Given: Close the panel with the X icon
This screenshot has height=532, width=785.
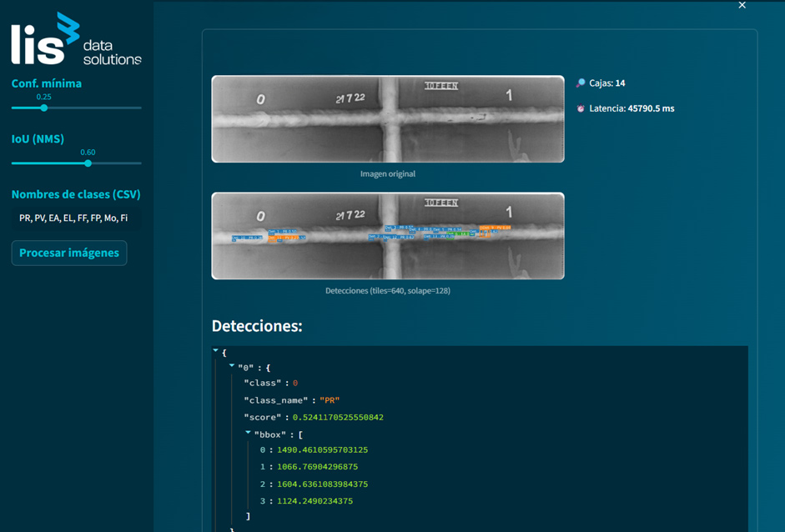Looking at the screenshot, I should (x=742, y=6).
